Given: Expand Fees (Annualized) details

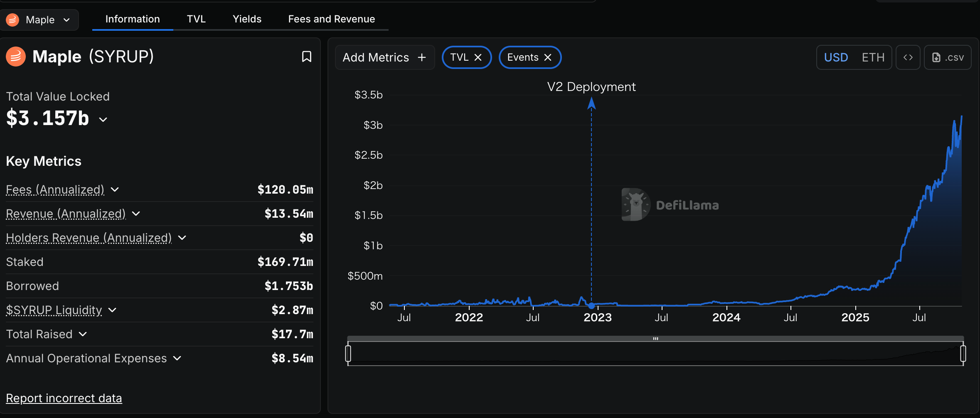Looking at the screenshot, I should point(115,189).
